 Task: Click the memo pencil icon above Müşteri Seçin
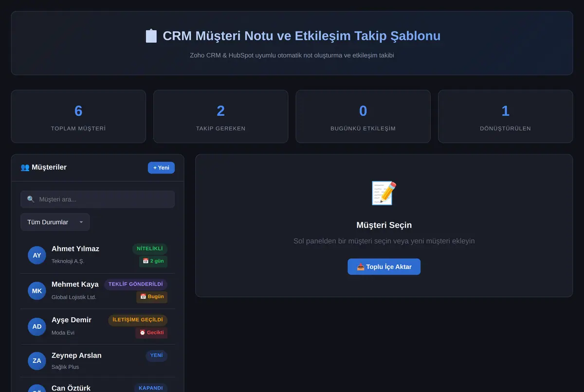click(x=384, y=193)
